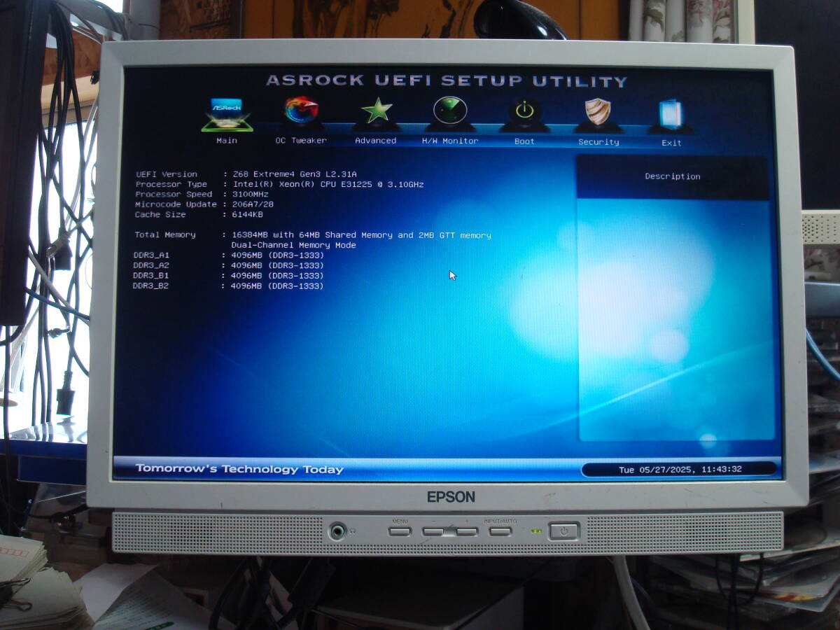Click the UEFI Version value Z68 Extreme4 Gen3 L2.31A
The height and width of the screenshot is (630, 840).
click(x=294, y=174)
